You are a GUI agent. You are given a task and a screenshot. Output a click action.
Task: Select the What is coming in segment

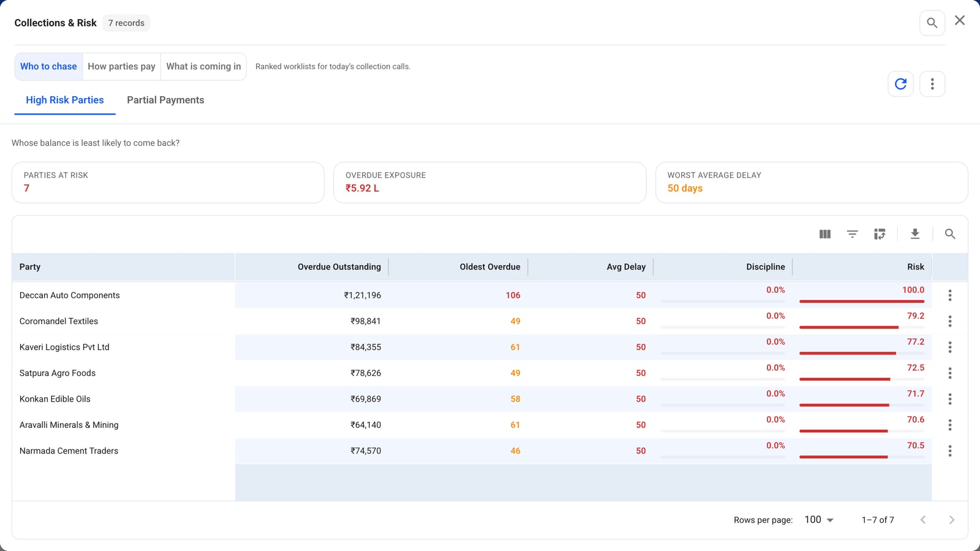click(203, 66)
